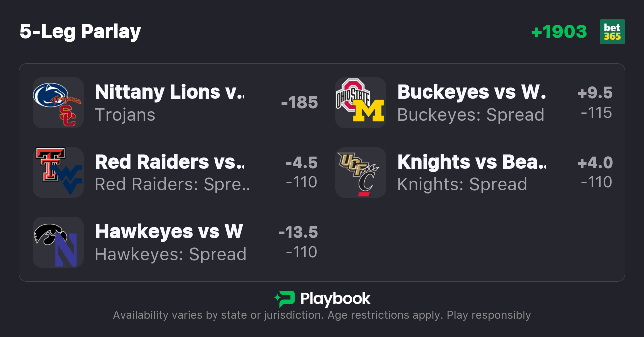Click the +1903 parlay odds
The image size is (644, 337).
(x=559, y=32)
